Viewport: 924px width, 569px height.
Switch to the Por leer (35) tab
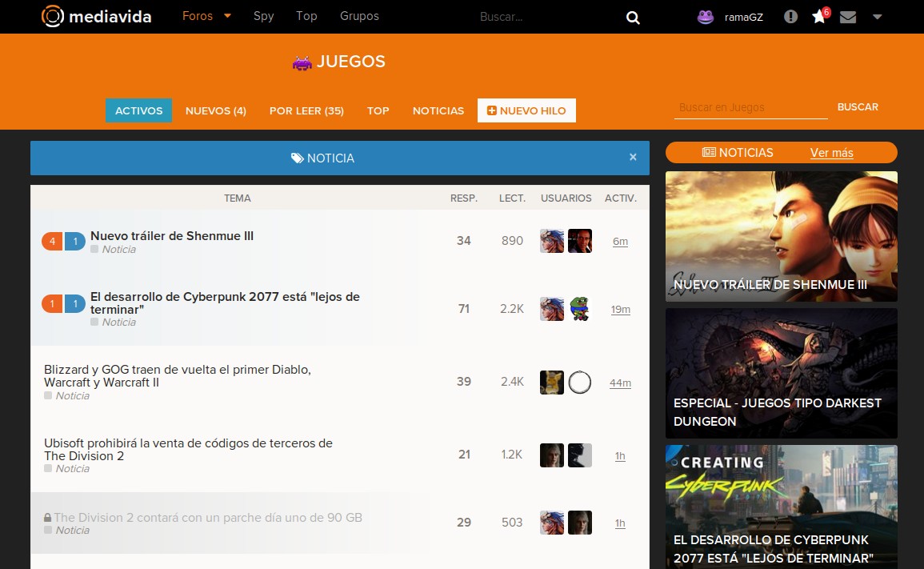click(x=306, y=110)
